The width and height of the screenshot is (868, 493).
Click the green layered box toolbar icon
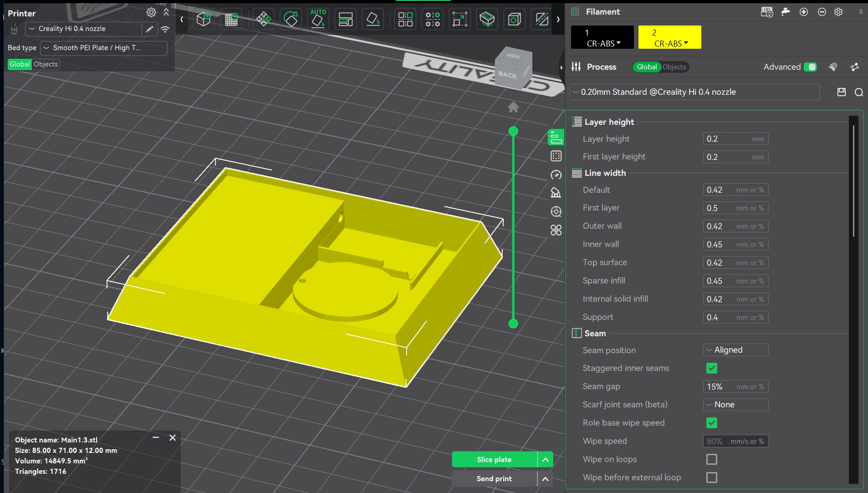click(487, 19)
